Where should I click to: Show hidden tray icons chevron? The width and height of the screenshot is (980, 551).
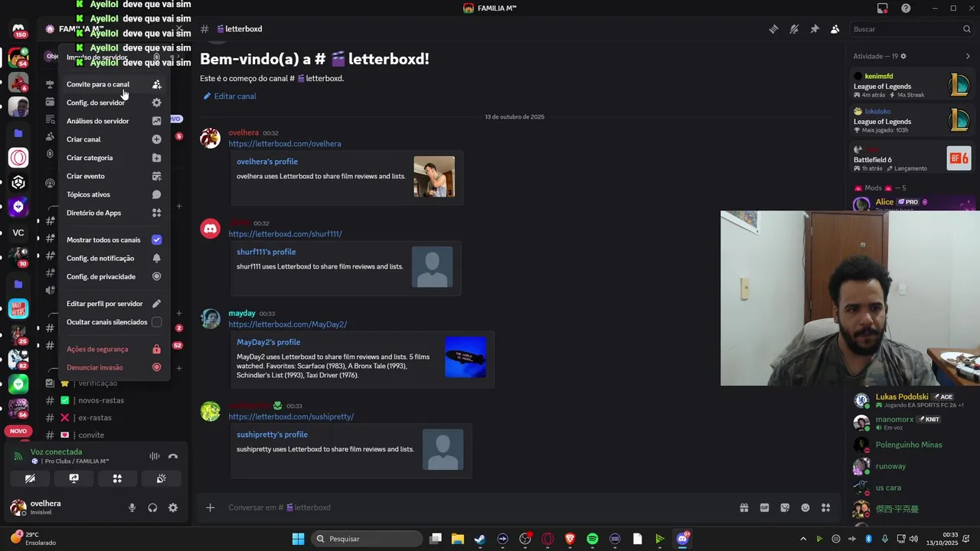[803, 539]
